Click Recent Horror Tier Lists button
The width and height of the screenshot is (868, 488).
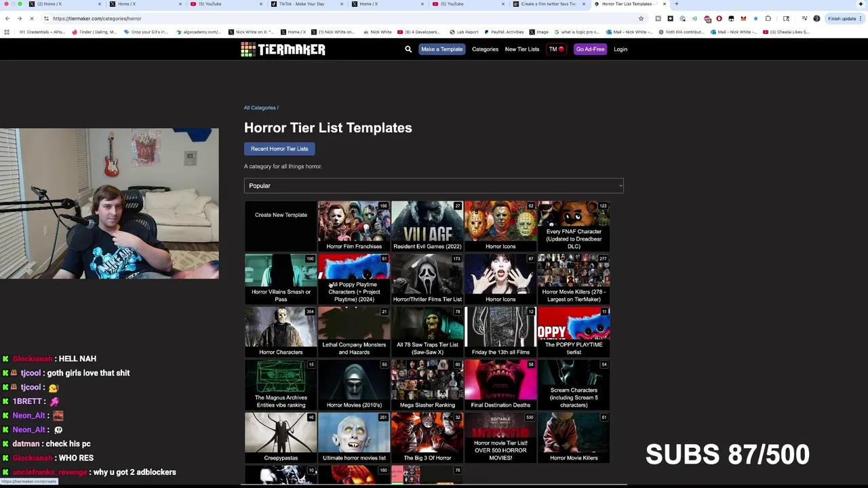[x=279, y=149]
